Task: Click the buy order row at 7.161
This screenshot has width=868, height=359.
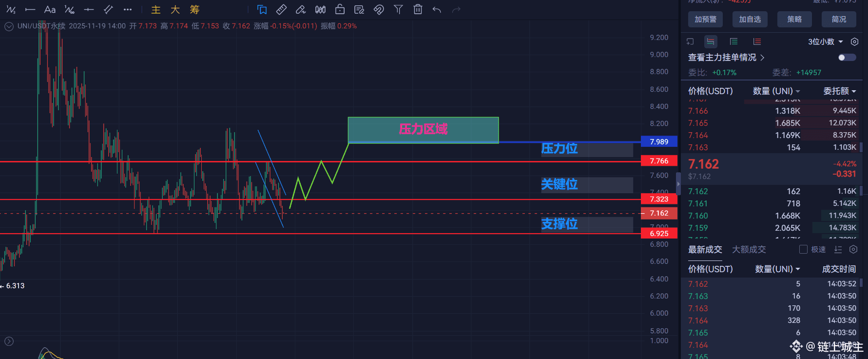Action: (772, 204)
